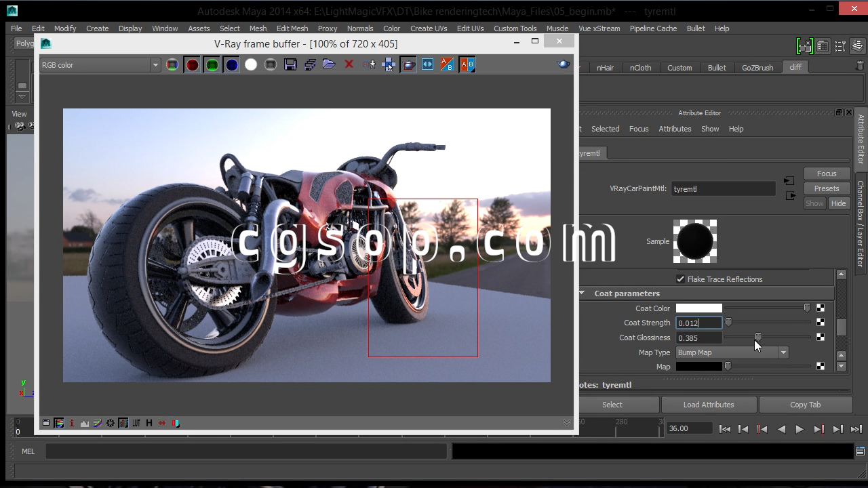The width and height of the screenshot is (868, 488).
Task: Click the duplicate to host frame buffer icon
Action: point(389,65)
